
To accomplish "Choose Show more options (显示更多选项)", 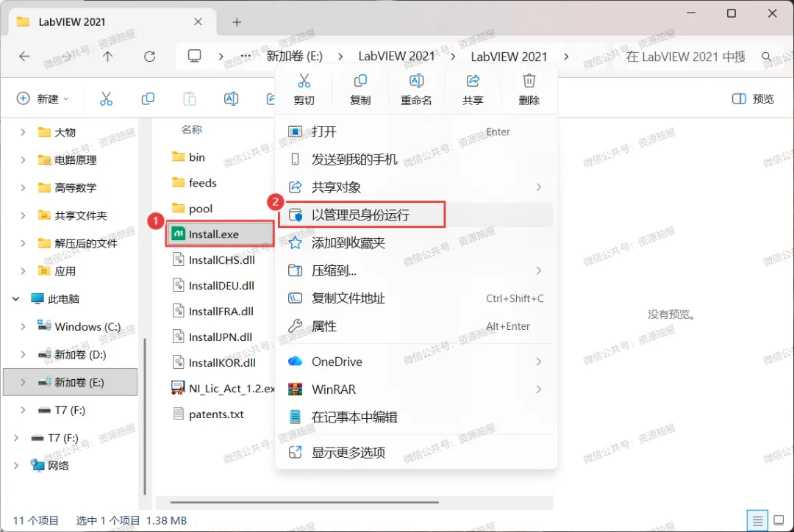I will point(415,452).
